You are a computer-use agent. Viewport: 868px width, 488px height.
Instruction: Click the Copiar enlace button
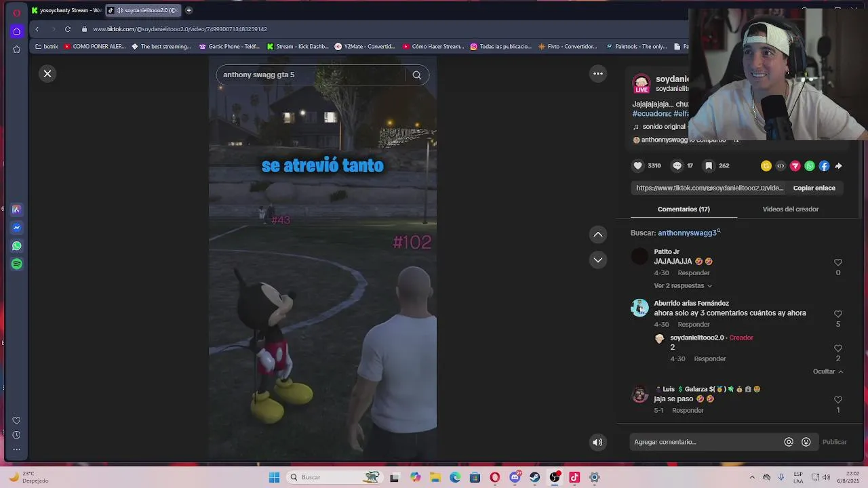coord(814,188)
